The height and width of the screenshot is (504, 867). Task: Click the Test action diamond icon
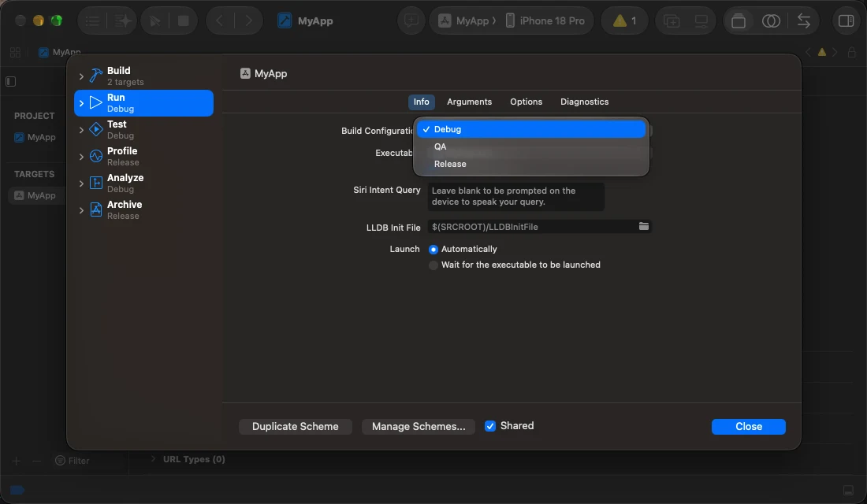[x=96, y=129]
